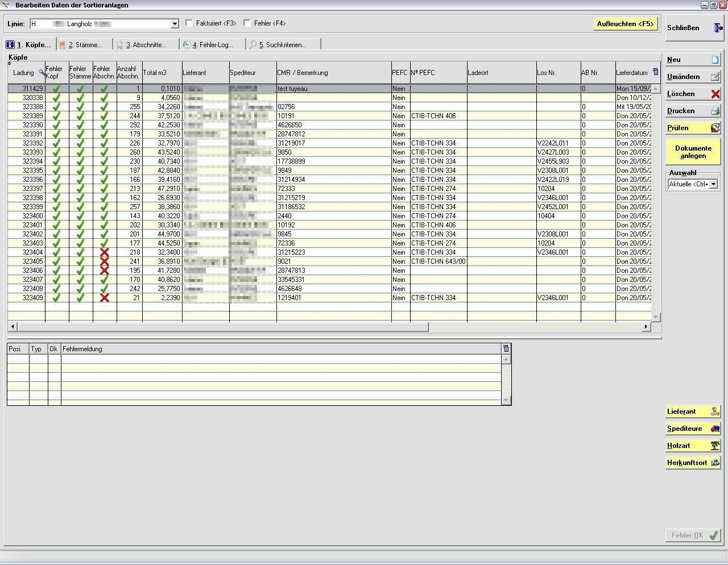
Task: Enable the Fakturiert <F3> checkbox
Action: tap(190, 23)
